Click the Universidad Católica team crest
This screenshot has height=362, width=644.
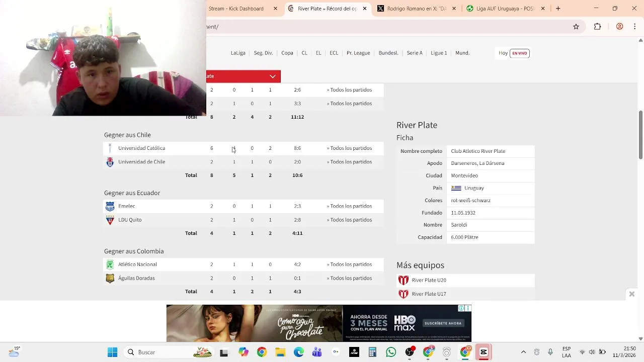coord(110,148)
